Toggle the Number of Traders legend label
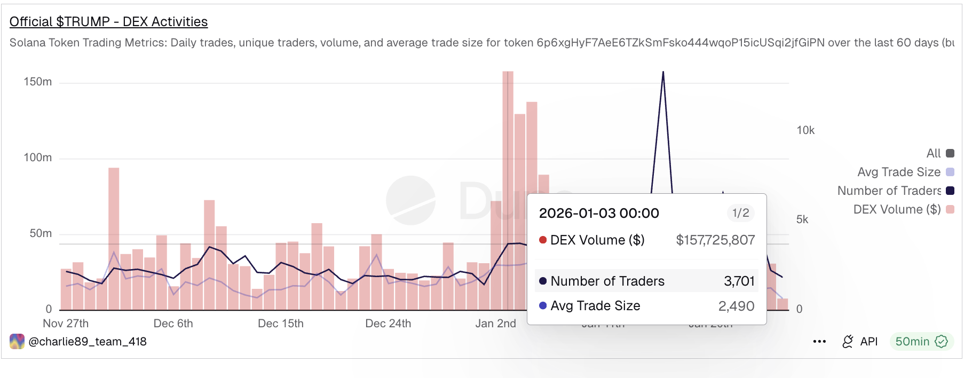Viewport: 980px width, 378px height. point(889,191)
